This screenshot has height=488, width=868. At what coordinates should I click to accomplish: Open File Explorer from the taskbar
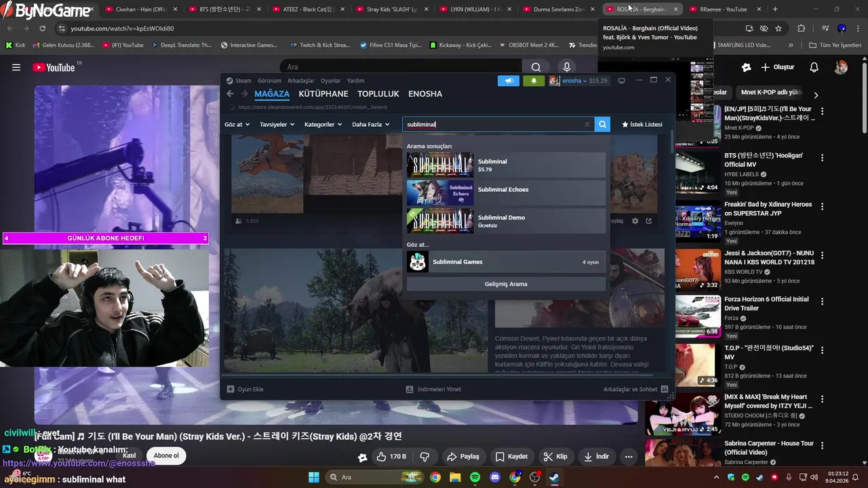(455, 477)
